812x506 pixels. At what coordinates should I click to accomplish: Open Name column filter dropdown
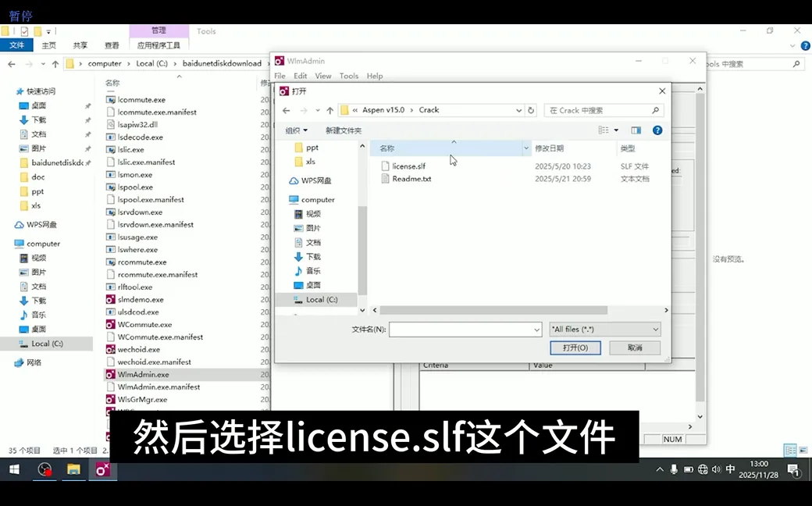(x=526, y=148)
